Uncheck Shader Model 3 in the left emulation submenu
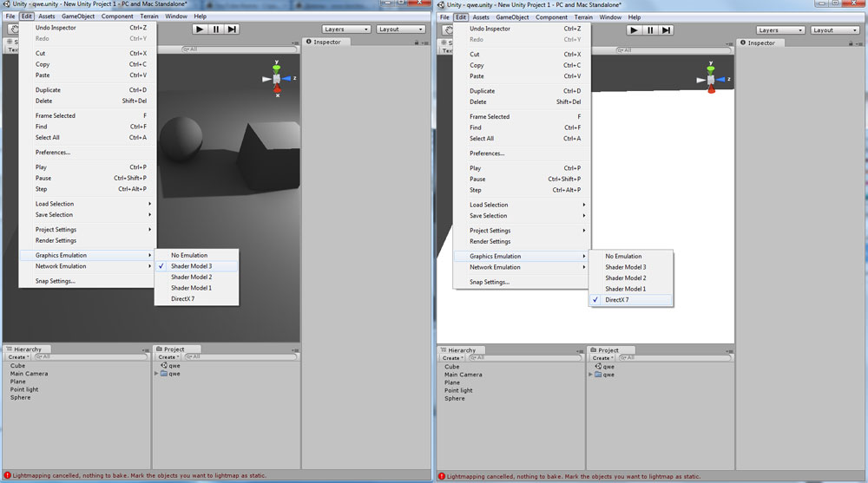This screenshot has width=868, height=483. [191, 266]
